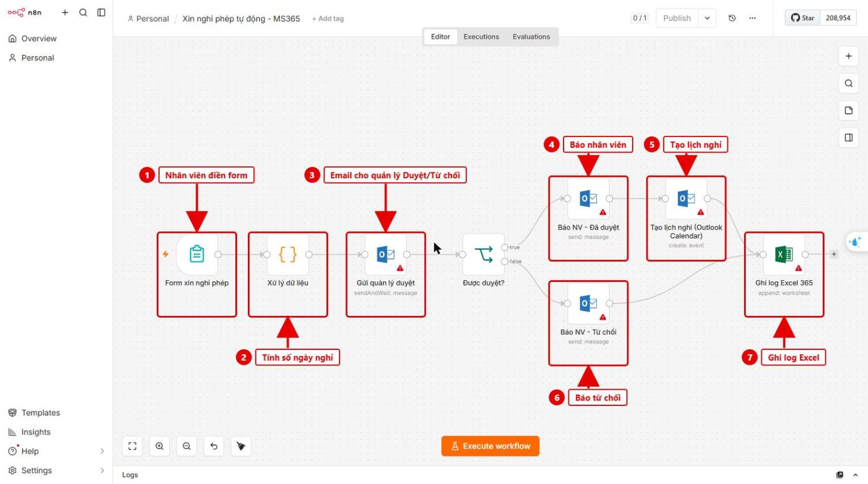Click Add tag next to workflow name
Image resolution: width=868 pixels, height=484 pixels.
pos(328,18)
